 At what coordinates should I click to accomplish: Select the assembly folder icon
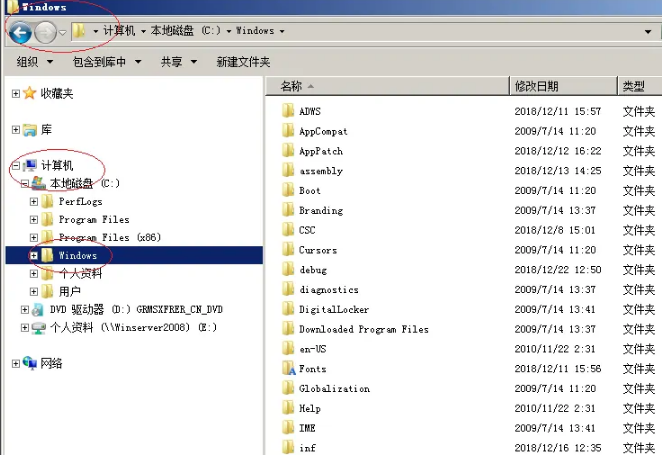tap(288, 171)
